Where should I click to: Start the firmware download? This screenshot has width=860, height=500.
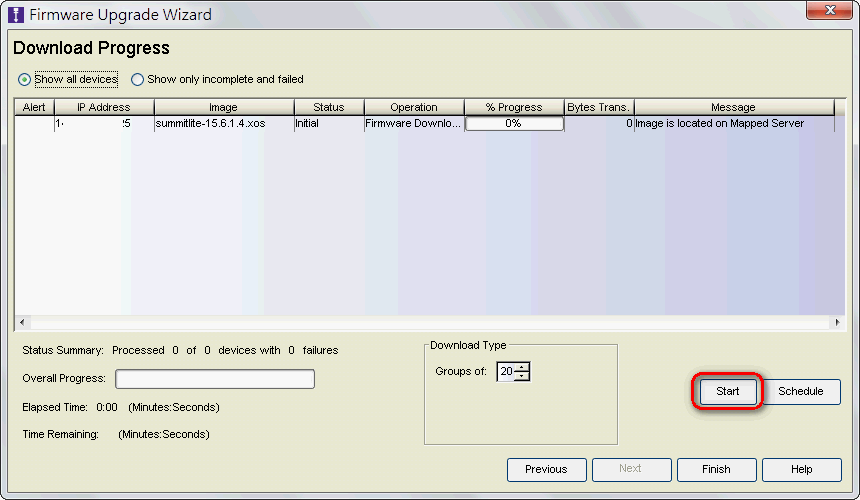[x=727, y=391]
